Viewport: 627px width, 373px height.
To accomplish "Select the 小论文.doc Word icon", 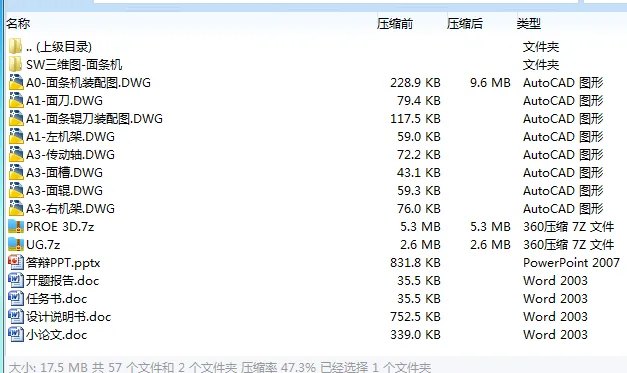I will pos(16,334).
